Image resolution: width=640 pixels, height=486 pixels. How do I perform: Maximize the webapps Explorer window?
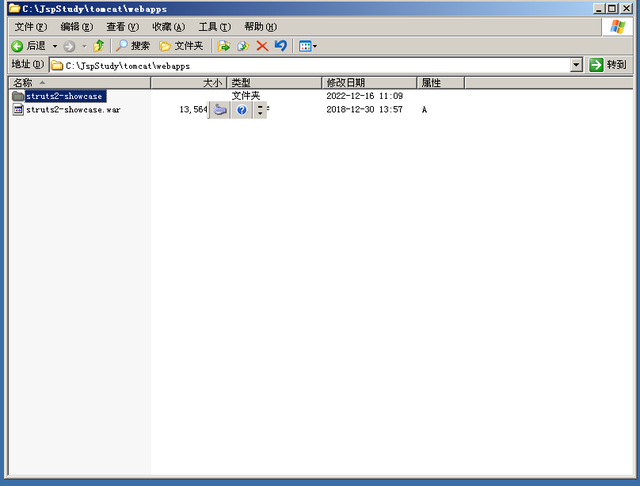612,8
